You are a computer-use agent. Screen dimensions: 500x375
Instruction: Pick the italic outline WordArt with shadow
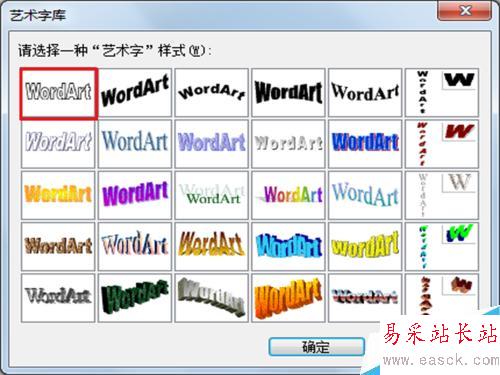point(58,144)
